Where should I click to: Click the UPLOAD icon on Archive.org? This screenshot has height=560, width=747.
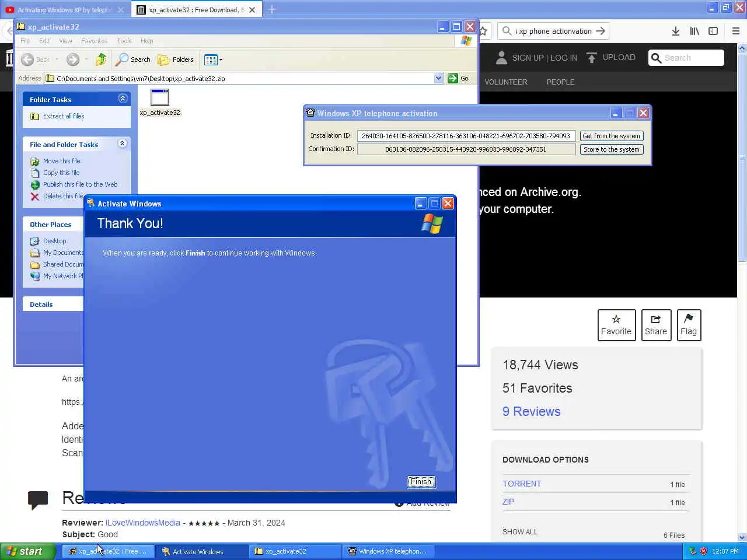pos(592,58)
